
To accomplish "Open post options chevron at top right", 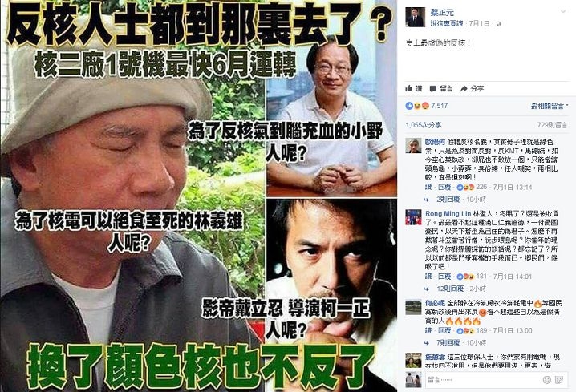I will (x=563, y=12).
